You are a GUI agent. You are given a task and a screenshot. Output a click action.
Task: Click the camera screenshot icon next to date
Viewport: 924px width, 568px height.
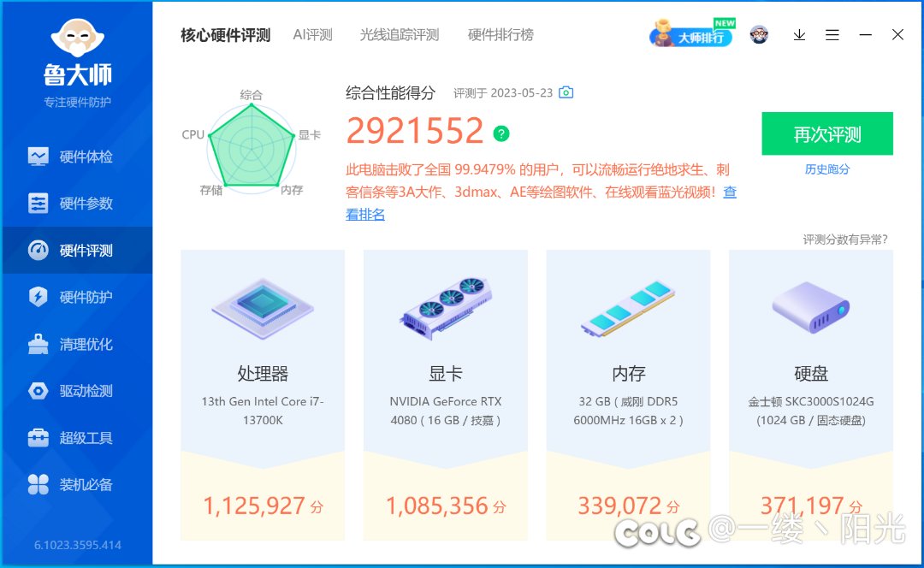click(566, 92)
